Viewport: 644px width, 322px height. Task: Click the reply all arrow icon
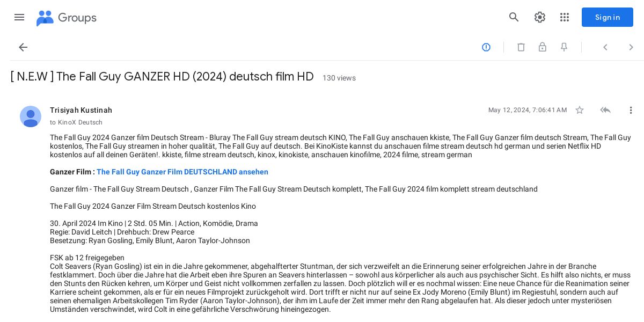tap(605, 110)
